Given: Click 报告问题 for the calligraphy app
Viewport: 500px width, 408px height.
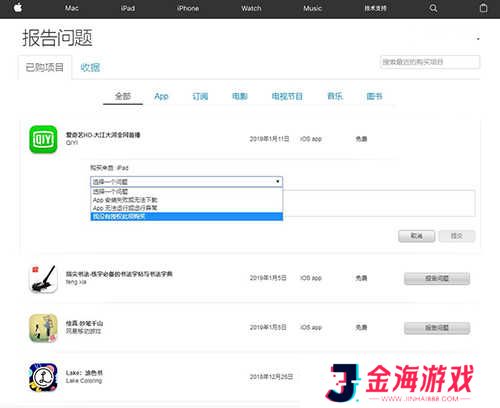Looking at the screenshot, I should point(437,278).
